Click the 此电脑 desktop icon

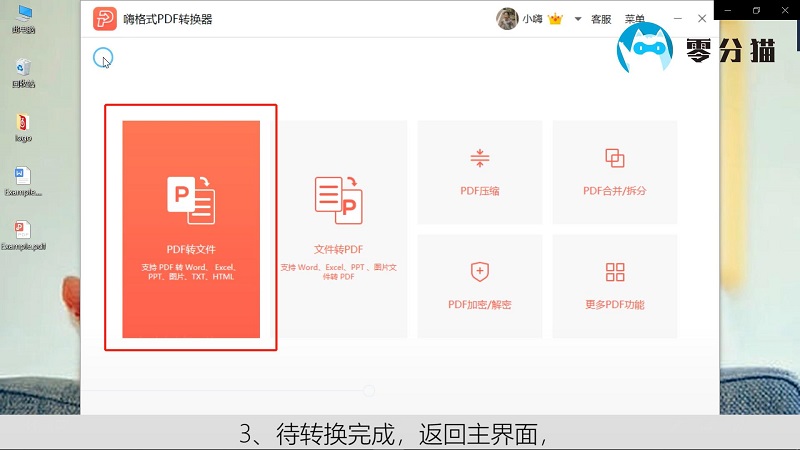coord(23,19)
